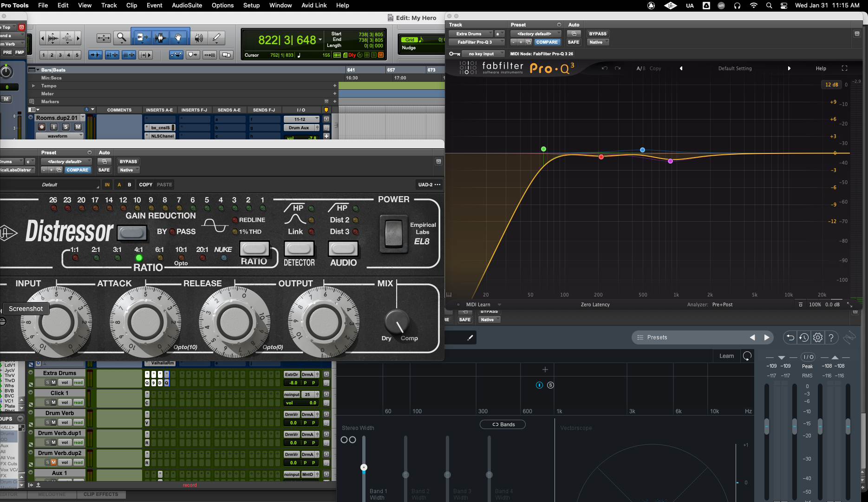Viewport: 868px width, 502px height.
Task: Open the no key input dropdown
Action: click(x=483, y=54)
